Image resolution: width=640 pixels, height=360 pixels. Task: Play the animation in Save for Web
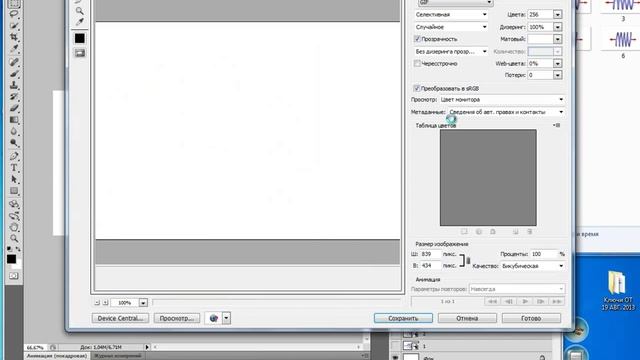[525, 302]
